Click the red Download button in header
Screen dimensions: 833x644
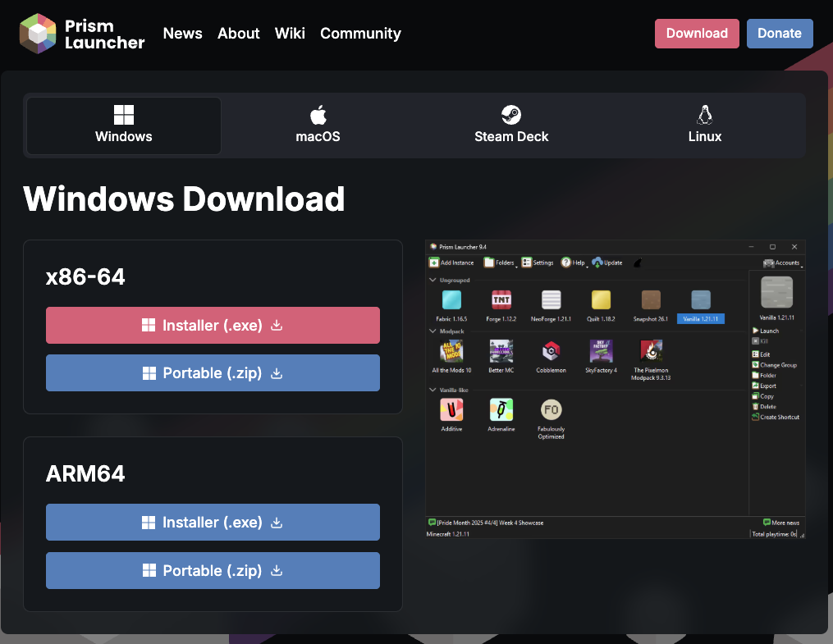tap(697, 34)
